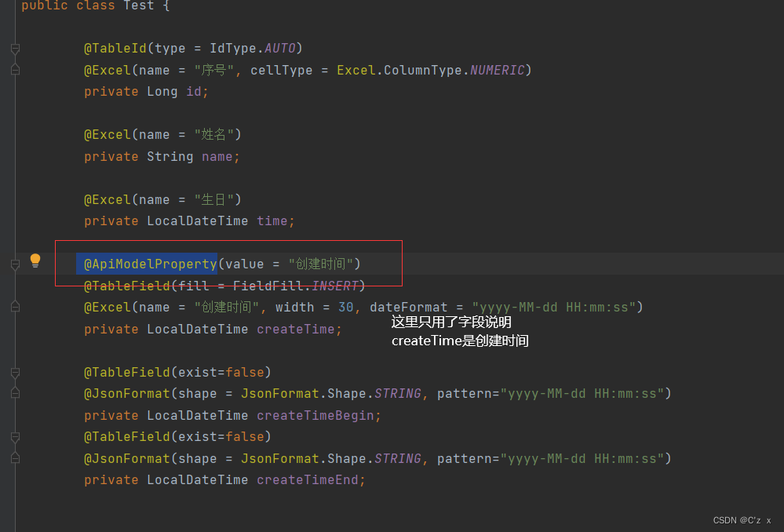Click the "NUMERIC" column type constant
Screen dimensions: 784x532
pyautogui.click(x=497, y=70)
